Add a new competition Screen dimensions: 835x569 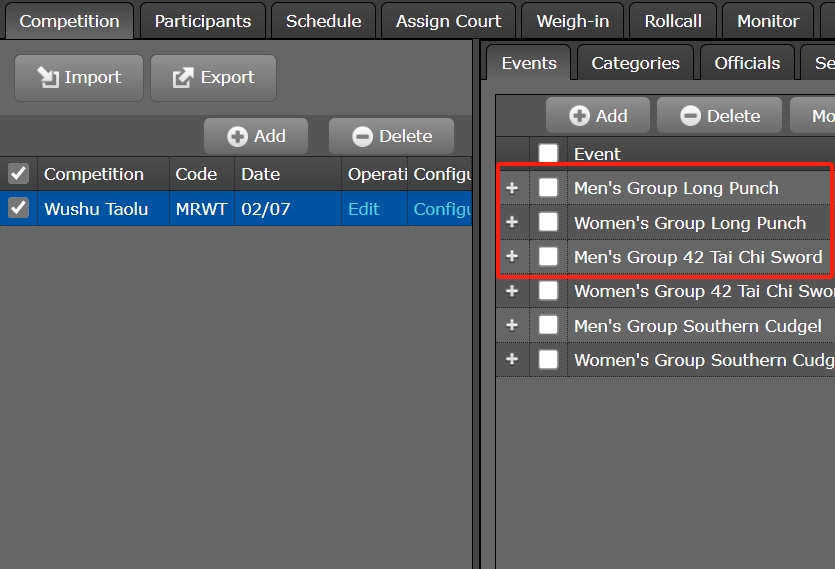click(256, 137)
